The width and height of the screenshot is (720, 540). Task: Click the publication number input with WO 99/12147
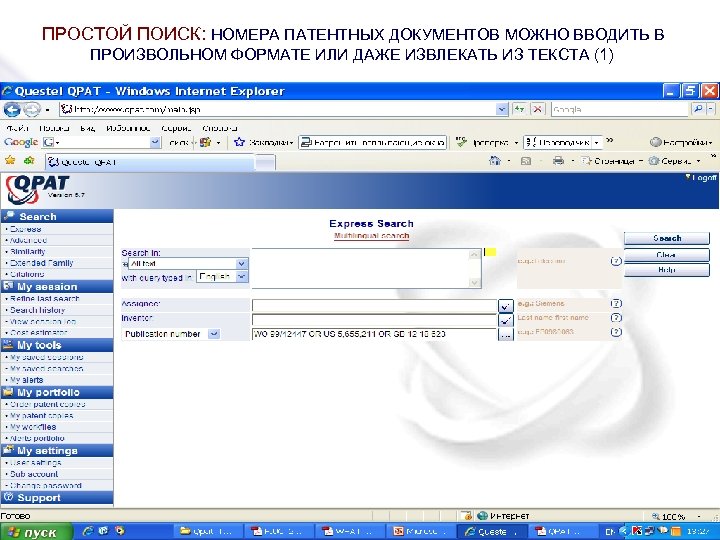click(x=375, y=334)
